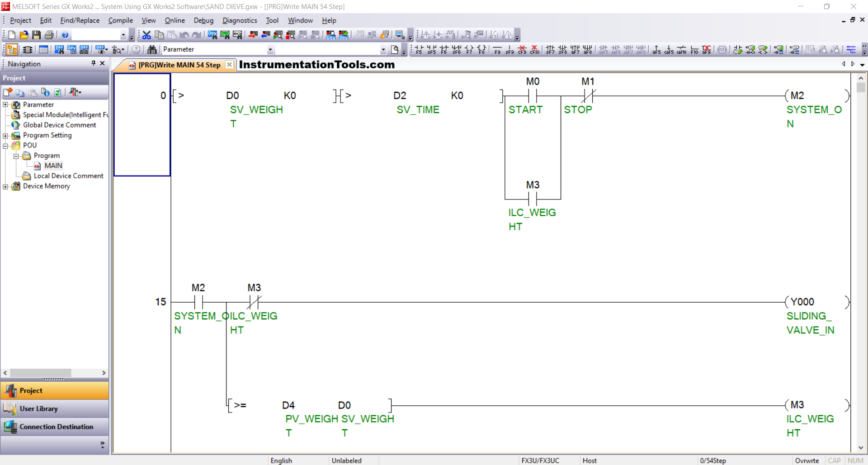Viewport: 868px width, 465px height.
Task: Open the Parameter combo box dropdown
Action: tap(270, 49)
